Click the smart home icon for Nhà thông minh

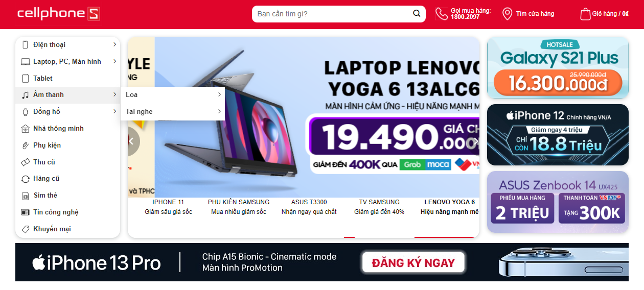[26, 129]
